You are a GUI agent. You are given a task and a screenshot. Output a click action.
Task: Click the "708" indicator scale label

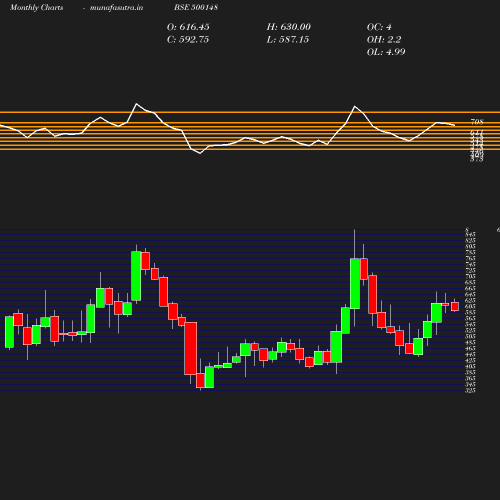pyautogui.click(x=477, y=122)
